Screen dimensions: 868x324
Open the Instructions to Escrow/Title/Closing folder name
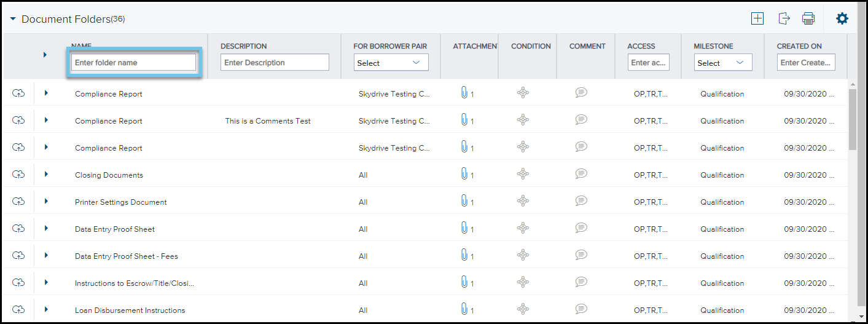pos(135,283)
